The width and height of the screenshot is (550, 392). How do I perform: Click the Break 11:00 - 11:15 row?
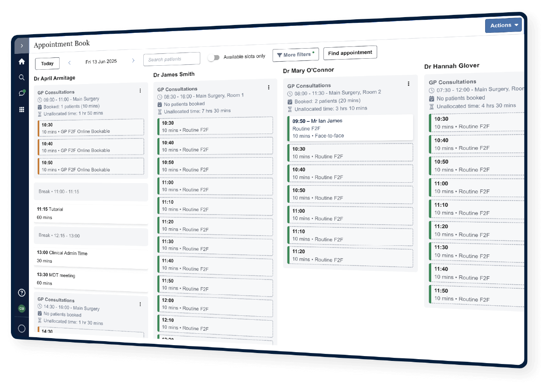click(x=91, y=192)
